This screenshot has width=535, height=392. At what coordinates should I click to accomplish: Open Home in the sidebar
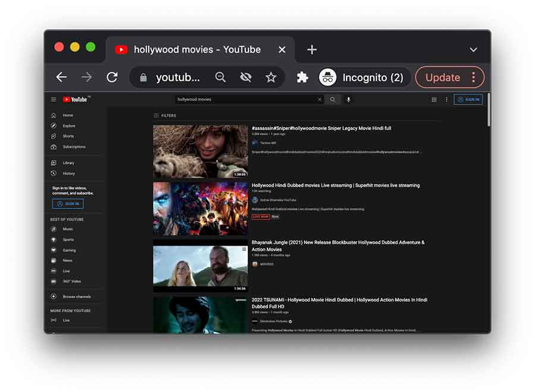point(75,115)
